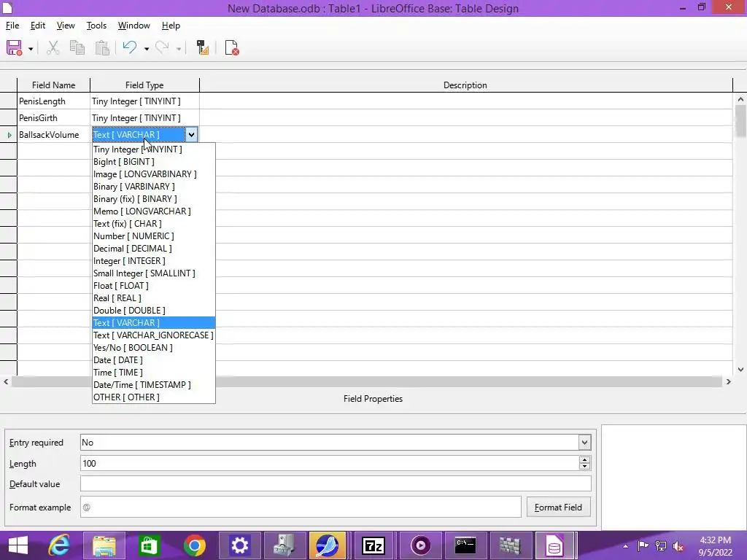Choose Binary (fix) [ BINARY ] option
Screen dimensions: 747x560
click(153, 198)
